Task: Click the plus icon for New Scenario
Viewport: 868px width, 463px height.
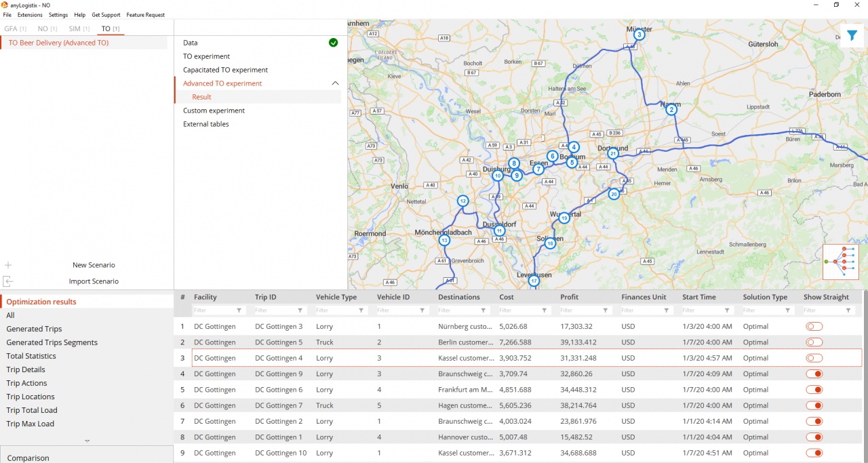Action: (8, 265)
